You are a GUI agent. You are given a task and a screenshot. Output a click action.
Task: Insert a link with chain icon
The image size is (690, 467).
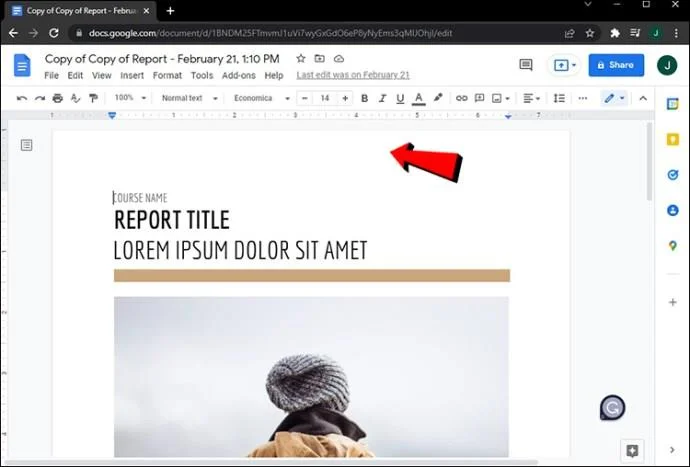(461, 98)
